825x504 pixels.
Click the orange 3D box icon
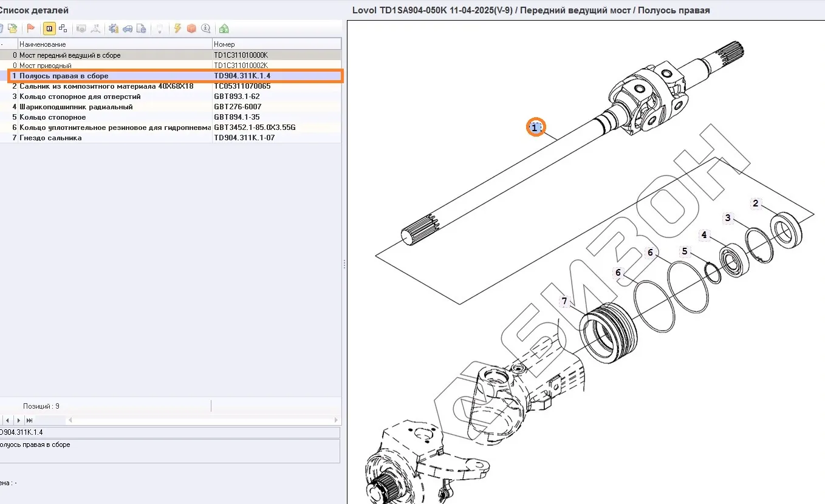(x=191, y=29)
